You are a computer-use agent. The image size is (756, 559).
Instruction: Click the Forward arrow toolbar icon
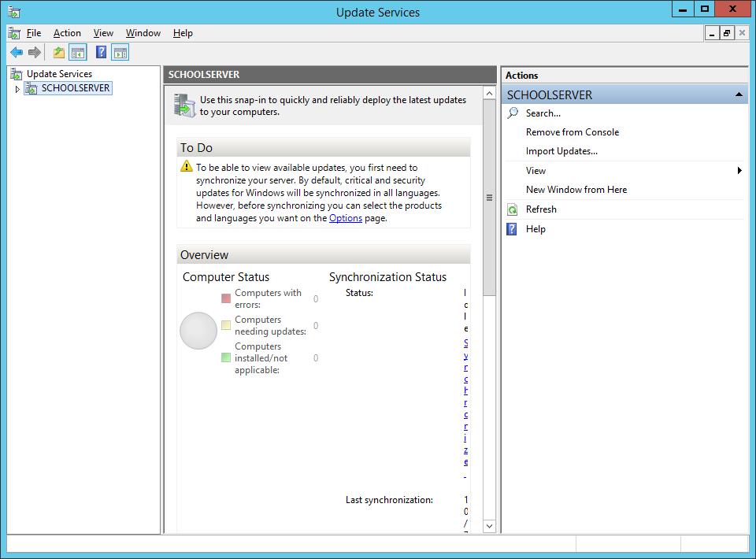point(34,52)
